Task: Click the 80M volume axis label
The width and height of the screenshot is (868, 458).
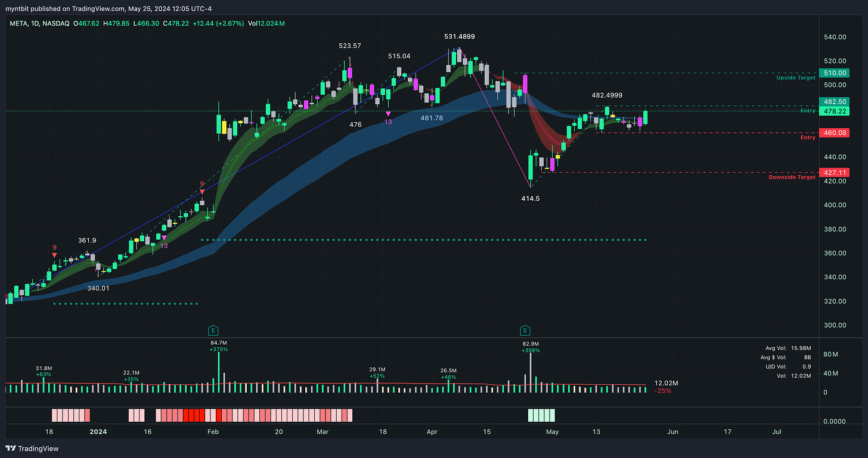Action: click(x=831, y=354)
